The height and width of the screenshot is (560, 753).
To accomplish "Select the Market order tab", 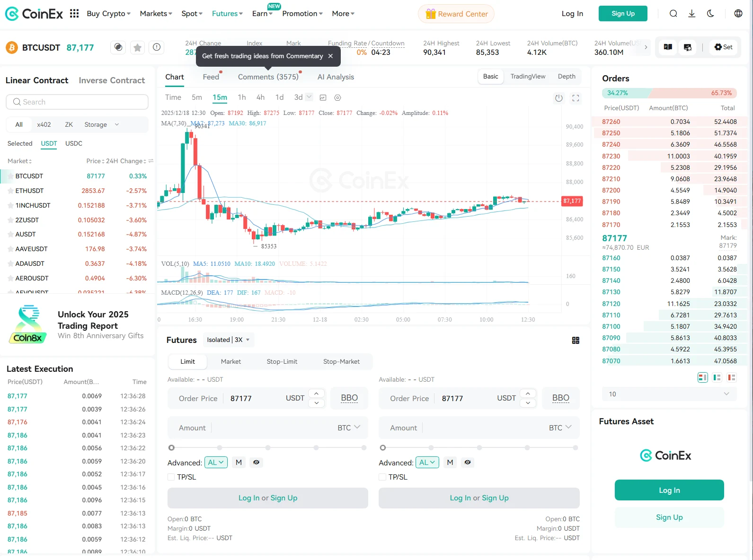I will pos(230,361).
